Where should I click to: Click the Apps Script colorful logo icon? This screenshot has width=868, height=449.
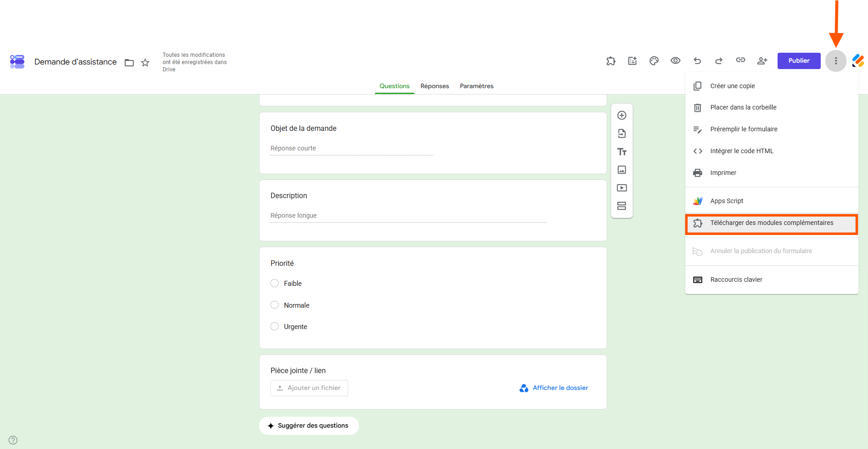click(698, 201)
